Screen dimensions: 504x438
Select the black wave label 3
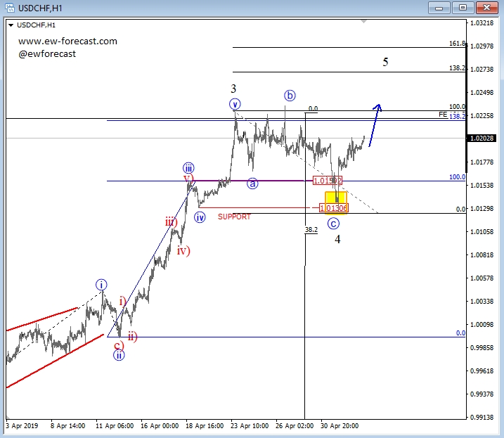pyautogui.click(x=233, y=89)
